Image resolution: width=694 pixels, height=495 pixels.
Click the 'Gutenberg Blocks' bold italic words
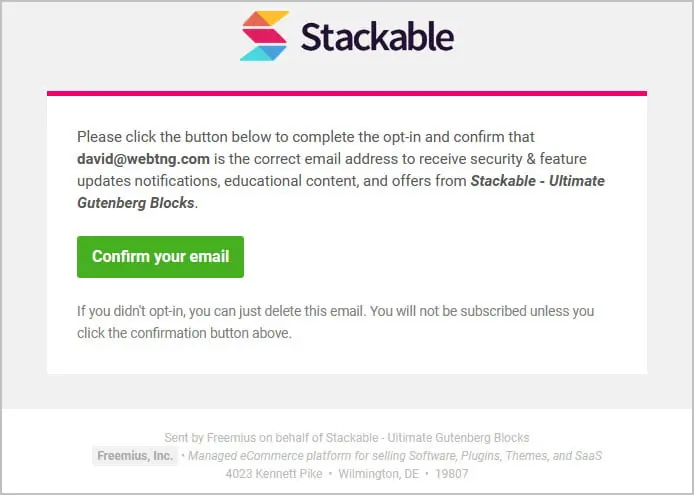(136, 203)
